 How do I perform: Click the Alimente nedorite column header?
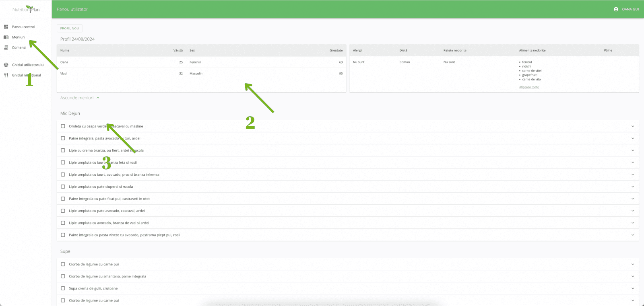pyautogui.click(x=532, y=50)
